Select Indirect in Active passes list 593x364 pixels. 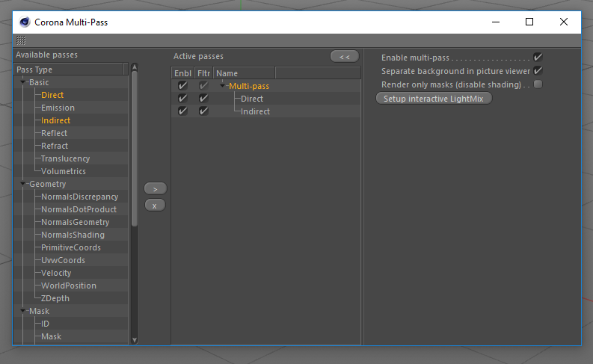point(255,111)
